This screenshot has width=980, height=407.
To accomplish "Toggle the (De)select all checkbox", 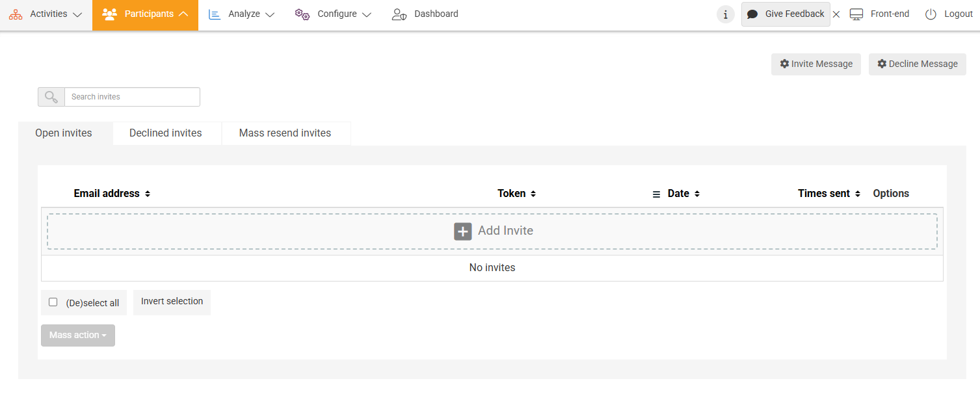I will [x=53, y=302].
